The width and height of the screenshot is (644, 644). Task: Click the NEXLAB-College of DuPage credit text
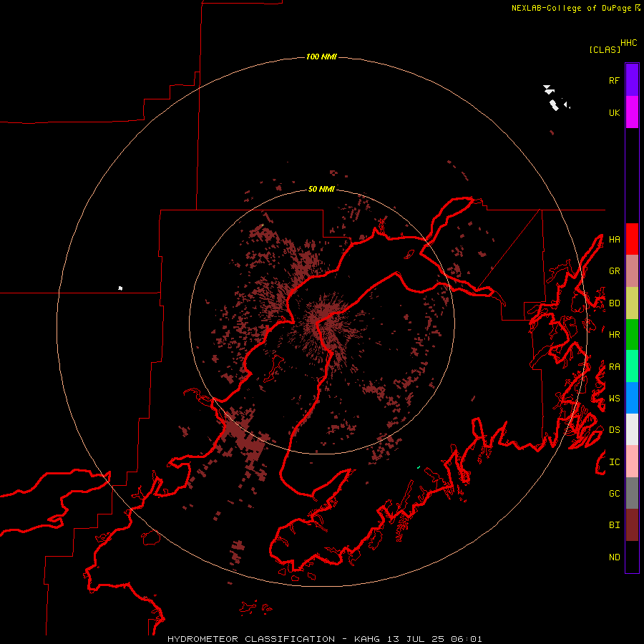[571, 8]
